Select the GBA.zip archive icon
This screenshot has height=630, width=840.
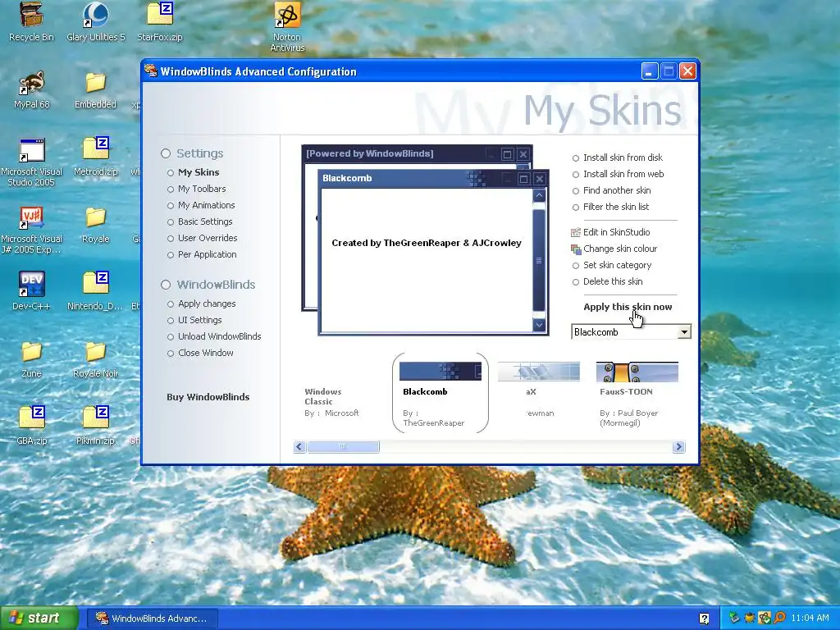click(32, 426)
